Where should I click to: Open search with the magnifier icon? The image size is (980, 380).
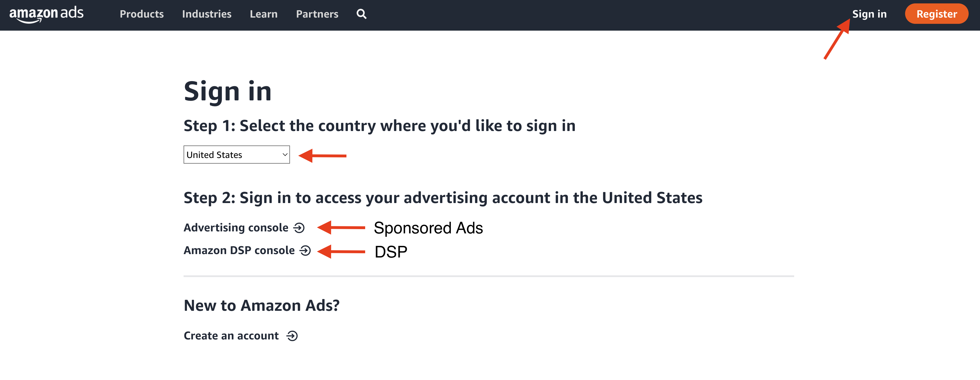(361, 14)
